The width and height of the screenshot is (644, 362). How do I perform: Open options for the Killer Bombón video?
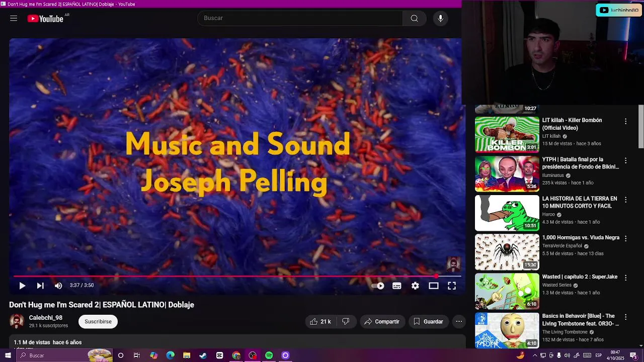coord(625,122)
